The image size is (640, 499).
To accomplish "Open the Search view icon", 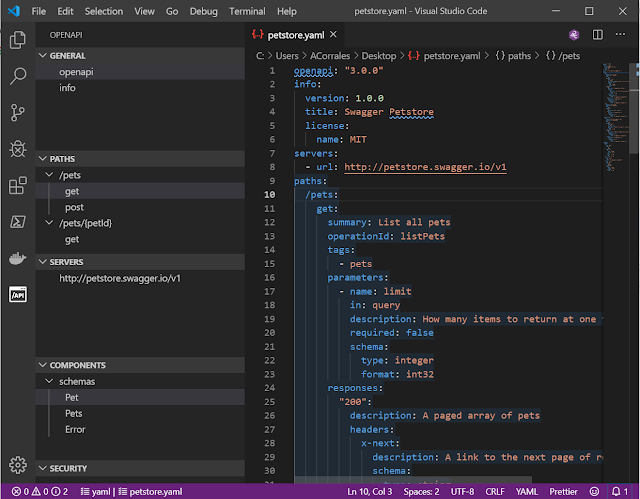I will coord(17,76).
